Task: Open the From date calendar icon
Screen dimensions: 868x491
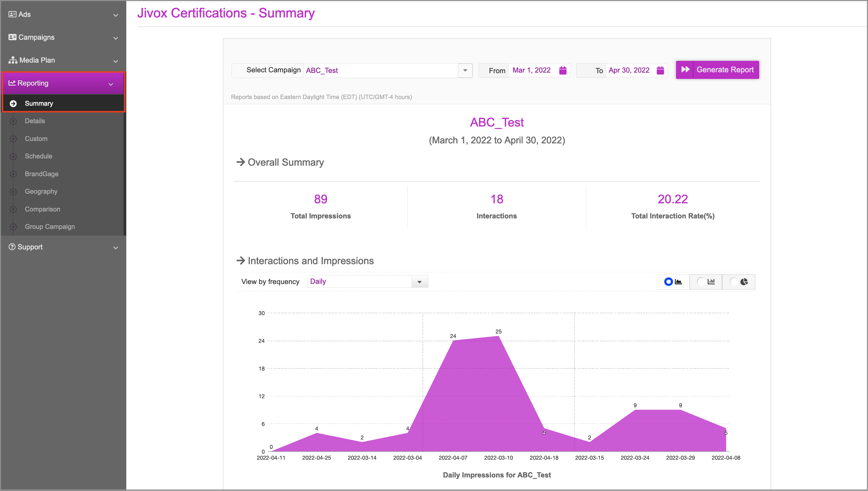Action: click(563, 70)
